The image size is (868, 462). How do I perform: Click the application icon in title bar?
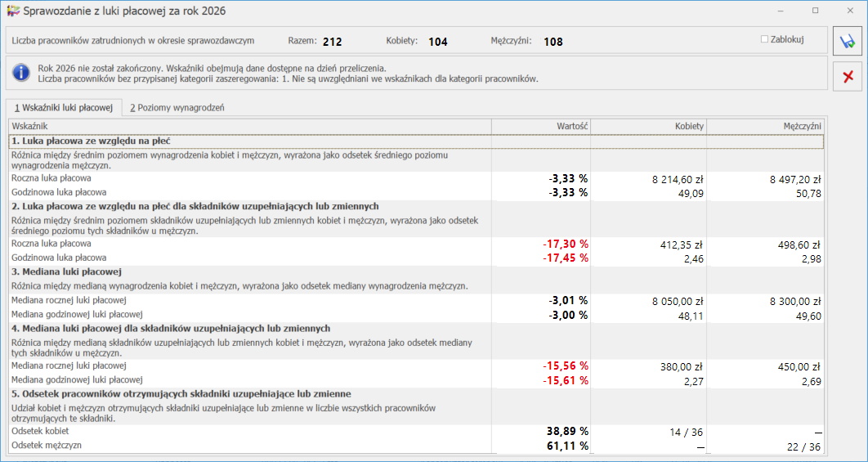click(x=12, y=11)
